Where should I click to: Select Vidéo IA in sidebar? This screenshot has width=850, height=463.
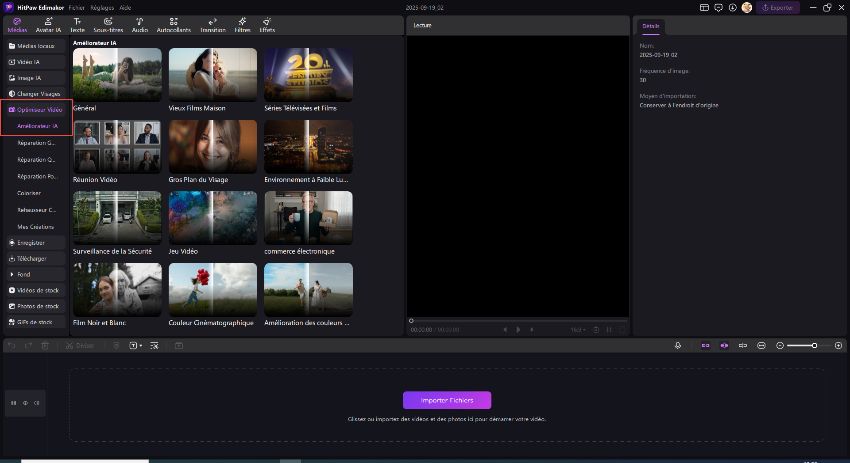36,62
